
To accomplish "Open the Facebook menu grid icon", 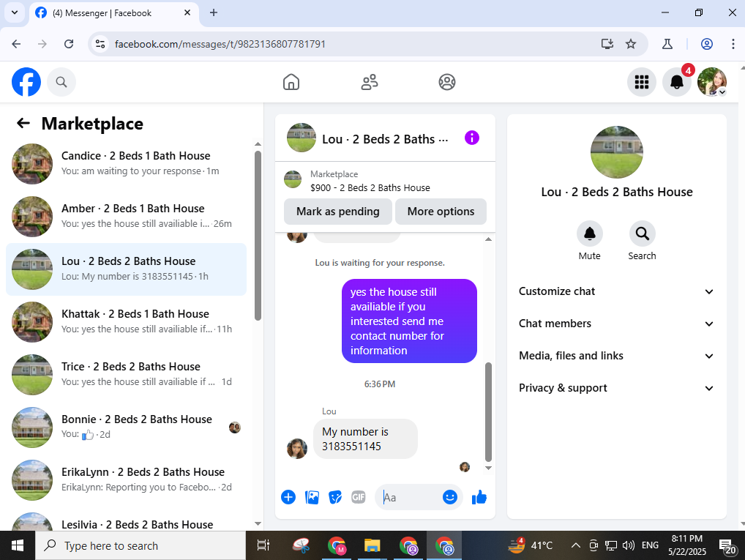I will (642, 82).
